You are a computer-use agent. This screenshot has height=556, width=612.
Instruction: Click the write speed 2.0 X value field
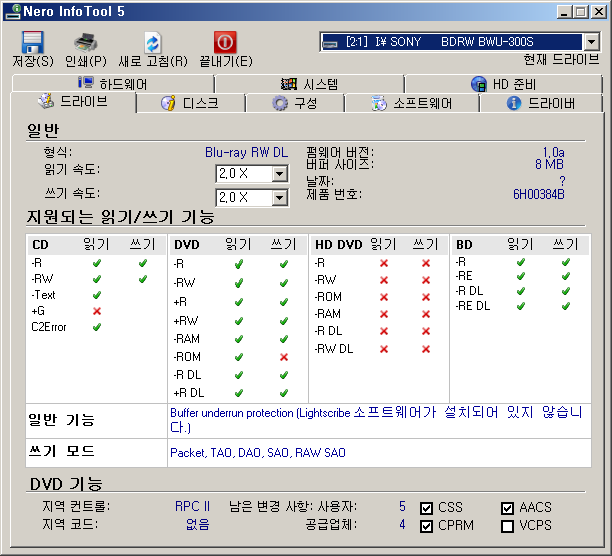click(244, 198)
